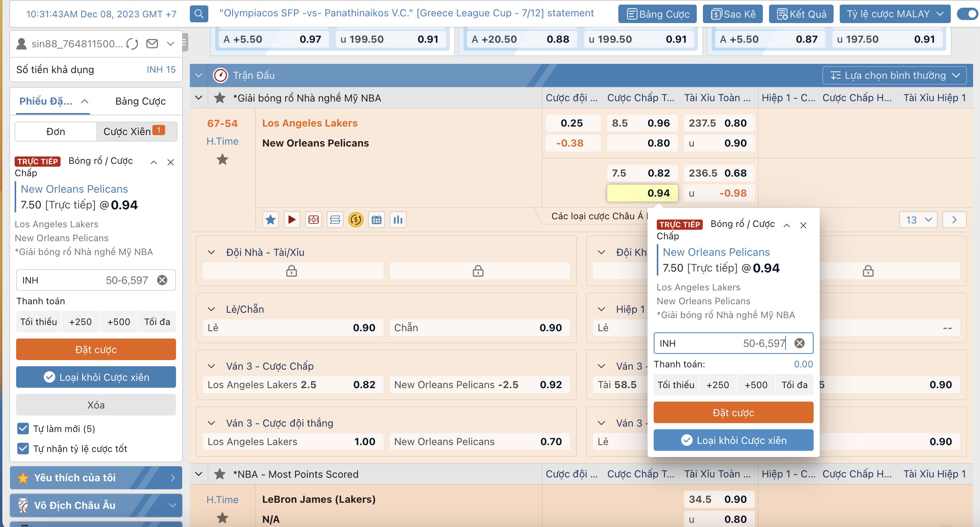
Task: Refresh balance with the circular arrow icon
Action: (x=132, y=44)
